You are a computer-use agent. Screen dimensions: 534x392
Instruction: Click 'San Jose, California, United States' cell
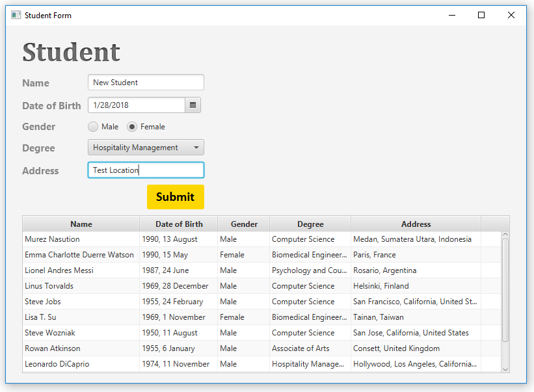(416, 333)
